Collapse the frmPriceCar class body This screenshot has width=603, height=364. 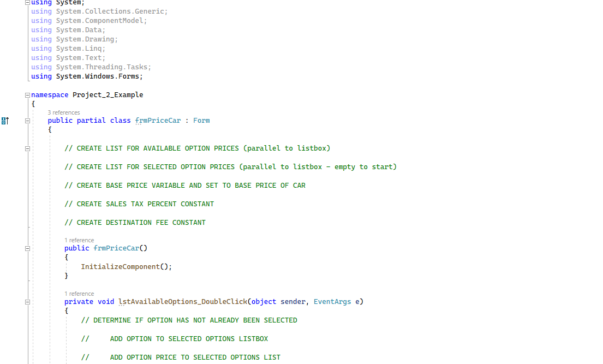click(x=26, y=120)
